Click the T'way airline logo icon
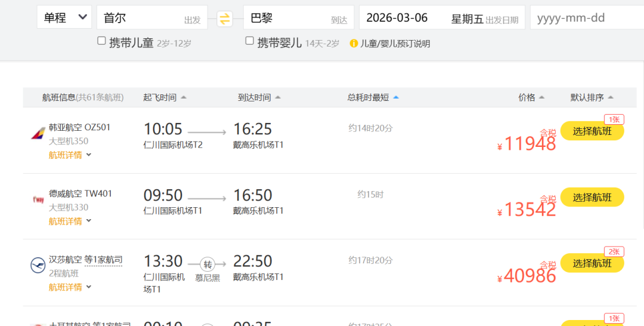644x326 pixels. pyautogui.click(x=38, y=200)
